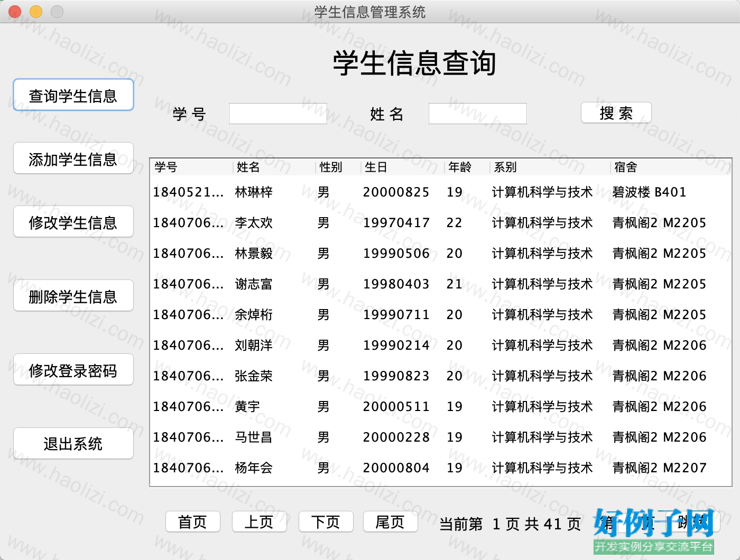This screenshot has width=740, height=560.
Task: Go to 下页 next page
Action: [326, 522]
